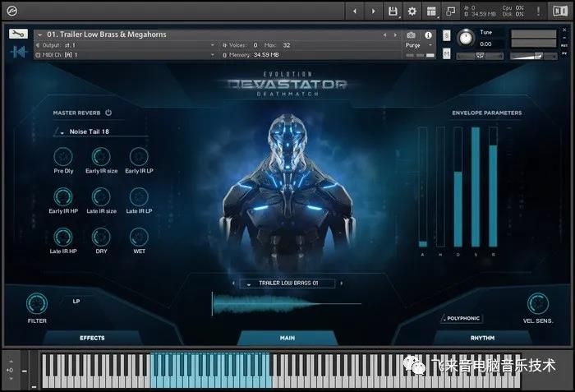Click the pitch bend wheel left of keyboard
This screenshot has height=392, width=575.
pos(24,371)
